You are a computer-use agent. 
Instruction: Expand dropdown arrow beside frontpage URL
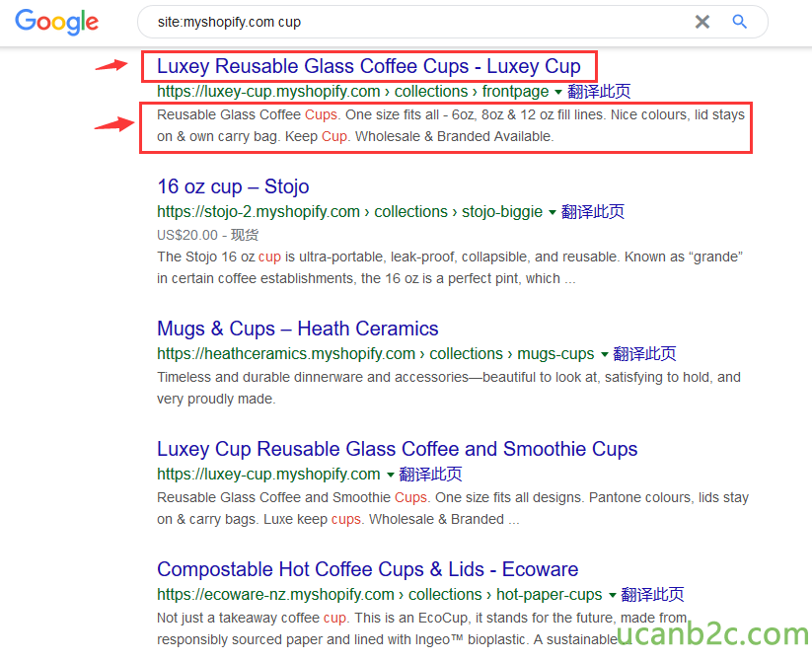tap(557, 92)
